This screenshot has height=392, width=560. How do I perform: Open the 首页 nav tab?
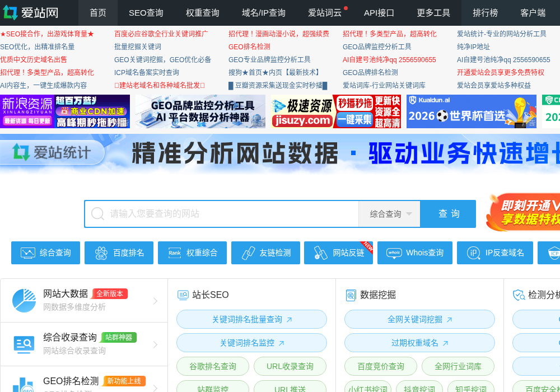click(98, 13)
